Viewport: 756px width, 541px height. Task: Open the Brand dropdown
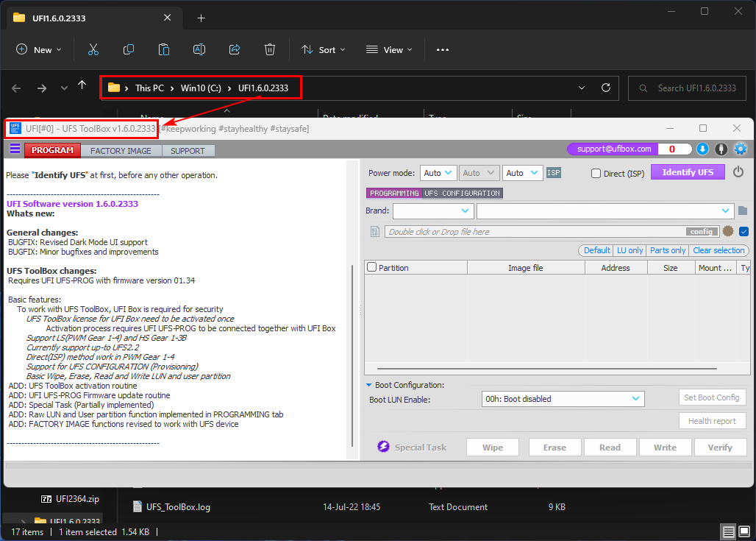433,211
